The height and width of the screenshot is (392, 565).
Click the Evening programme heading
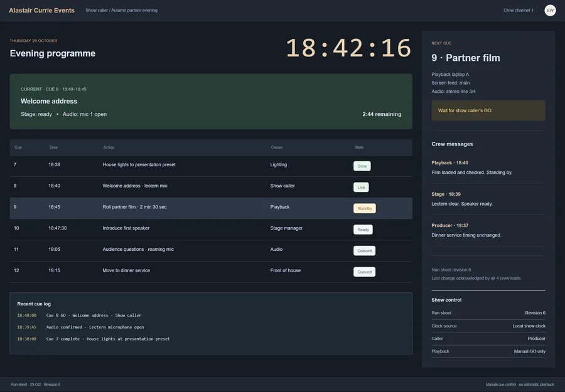pos(53,53)
